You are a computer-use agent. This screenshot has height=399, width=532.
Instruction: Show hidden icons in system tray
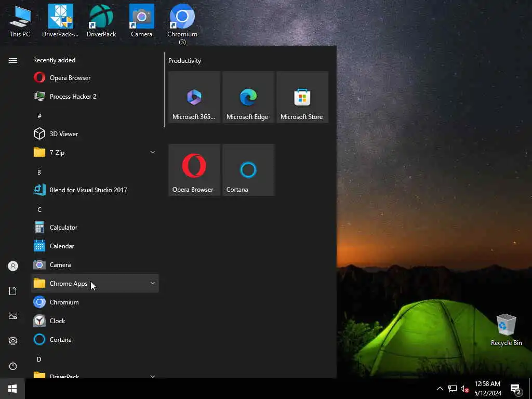[x=440, y=389]
